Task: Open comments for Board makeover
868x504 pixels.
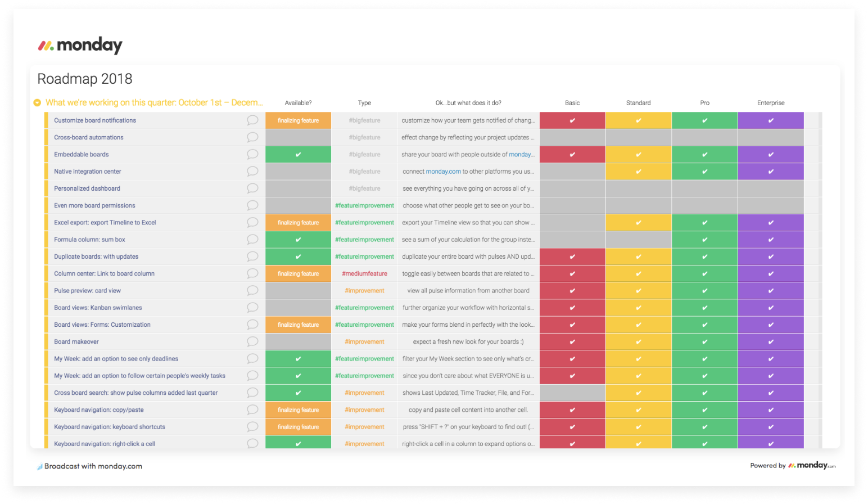Action: (252, 342)
